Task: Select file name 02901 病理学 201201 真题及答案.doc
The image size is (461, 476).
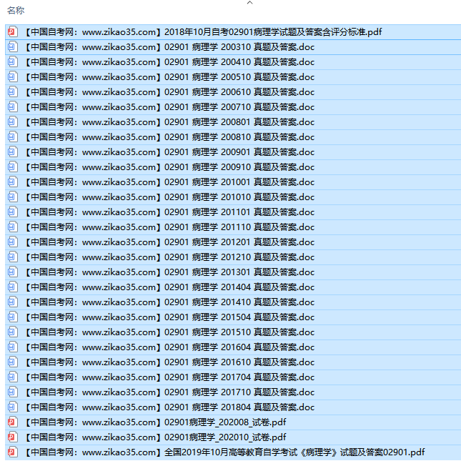Action: 239,242
